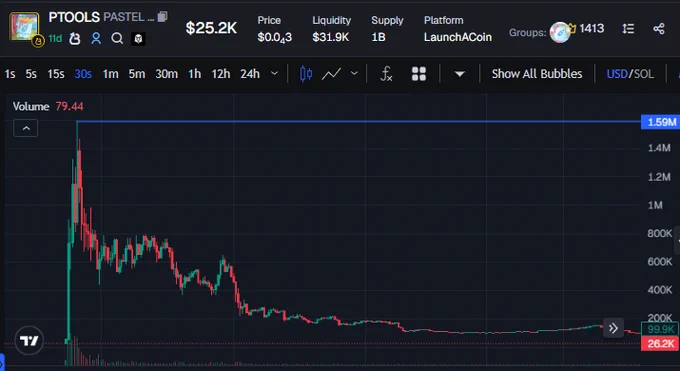Click the 1B supply value
This screenshot has height=371, width=680.
point(378,37)
